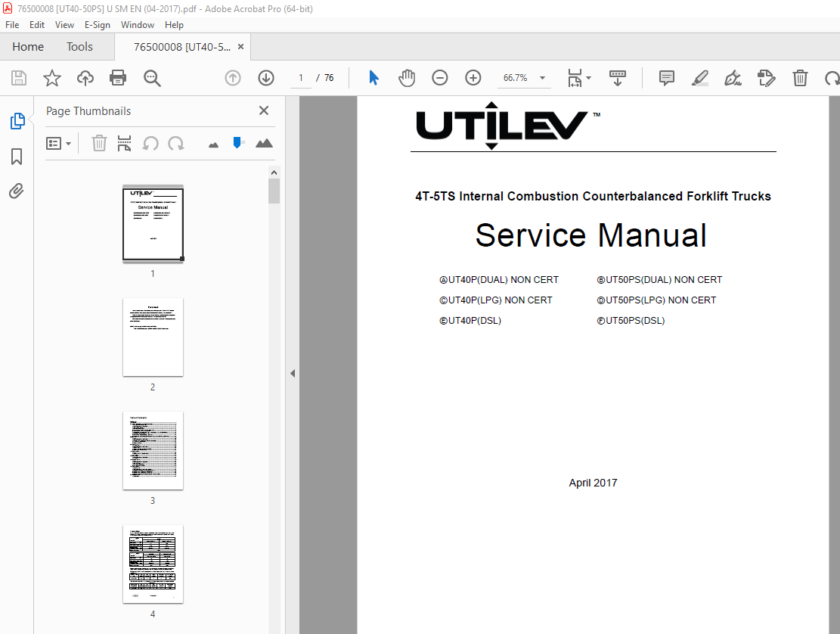Enlarge thumbnails with the large mountain icon
This screenshot has height=634, width=840.
(264, 143)
